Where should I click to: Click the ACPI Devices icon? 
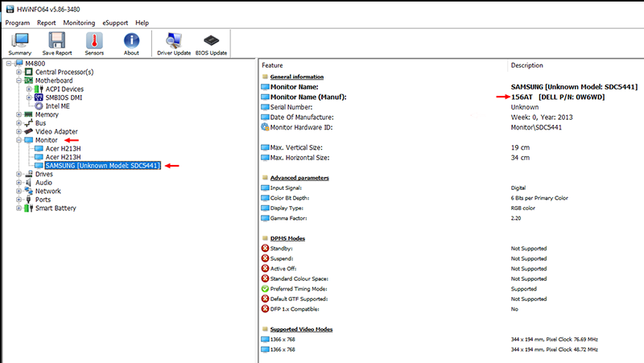(39, 89)
